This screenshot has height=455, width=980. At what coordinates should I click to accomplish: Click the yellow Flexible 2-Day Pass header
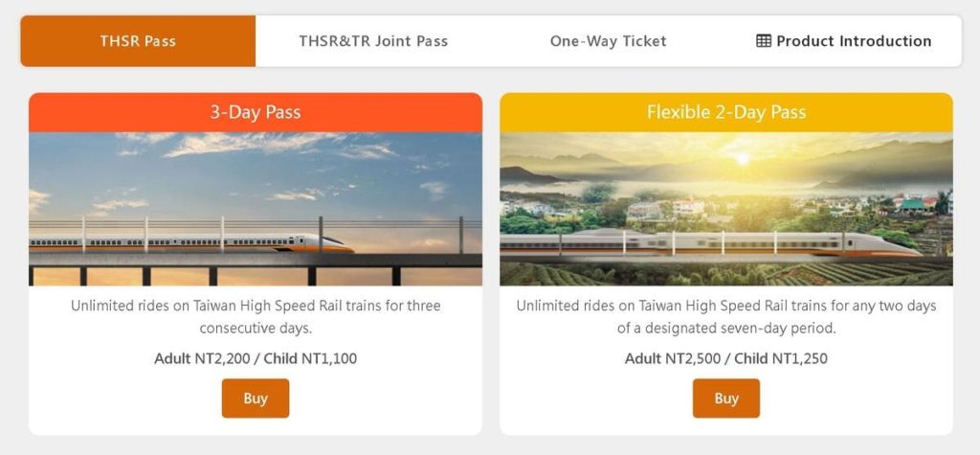726,112
